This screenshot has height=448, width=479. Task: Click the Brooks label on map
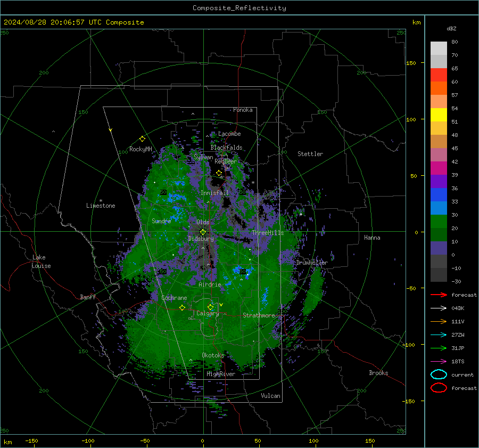tap(378, 373)
